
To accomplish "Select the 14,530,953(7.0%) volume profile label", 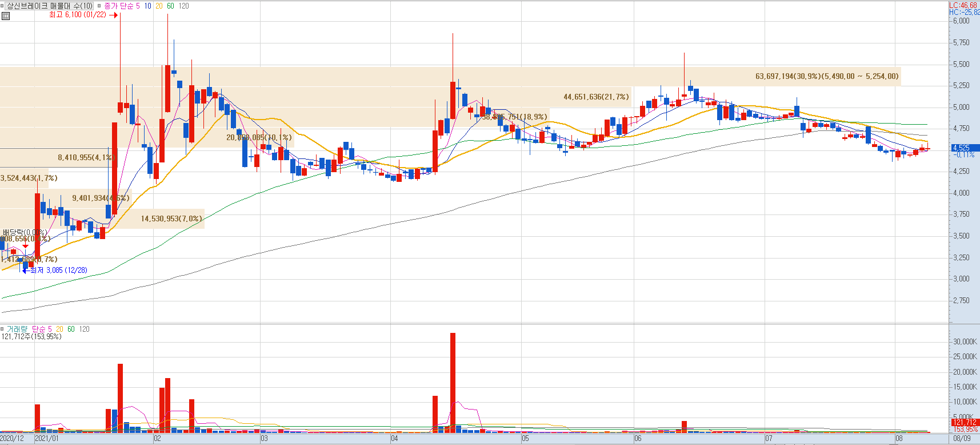I will click(x=171, y=218).
